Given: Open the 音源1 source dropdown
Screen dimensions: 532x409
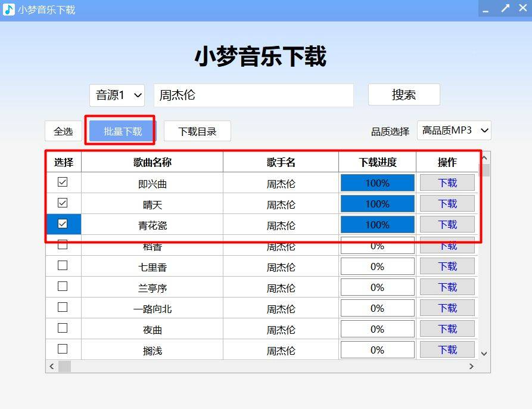Looking at the screenshot, I should [x=117, y=95].
